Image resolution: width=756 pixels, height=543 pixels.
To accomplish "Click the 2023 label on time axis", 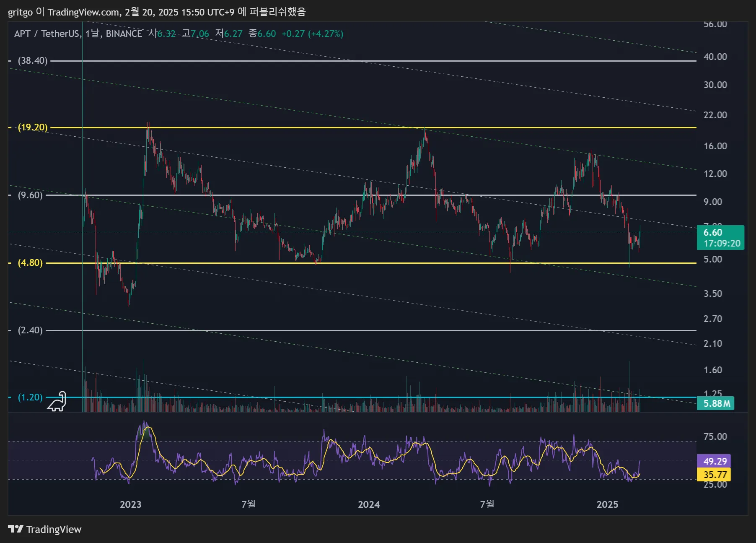I will pos(130,504).
